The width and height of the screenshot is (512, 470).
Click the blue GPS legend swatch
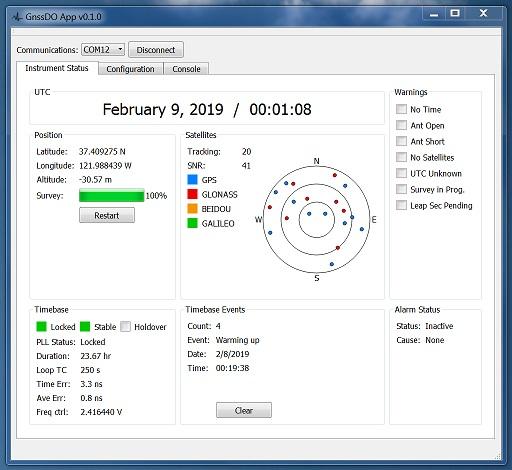(x=192, y=179)
